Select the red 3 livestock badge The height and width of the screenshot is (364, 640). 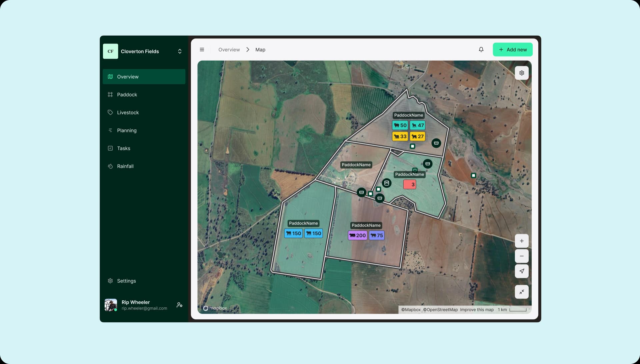pyautogui.click(x=410, y=184)
